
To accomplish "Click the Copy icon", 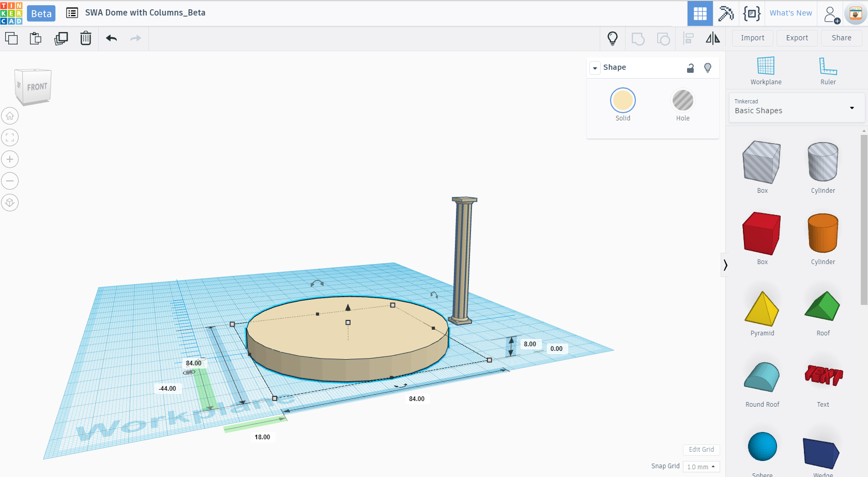I will [x=11, y=38].
